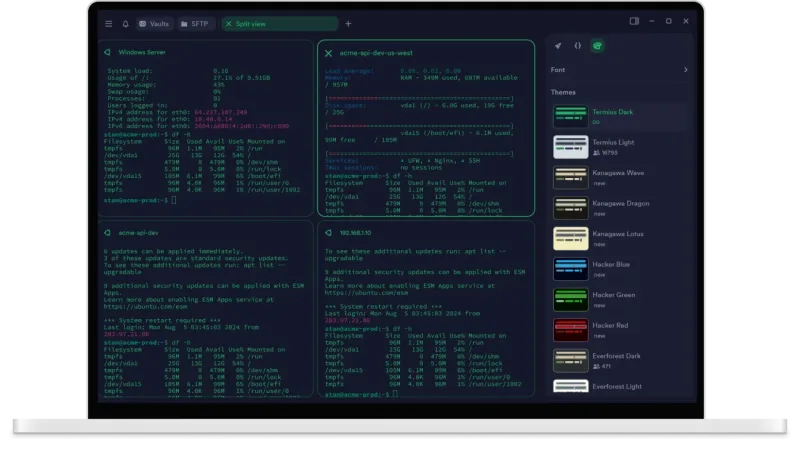Image resolution: width=800 pixels, height=454 pixels.
Task: Focus the Windows Server pane title
Action: pos(142,52)
